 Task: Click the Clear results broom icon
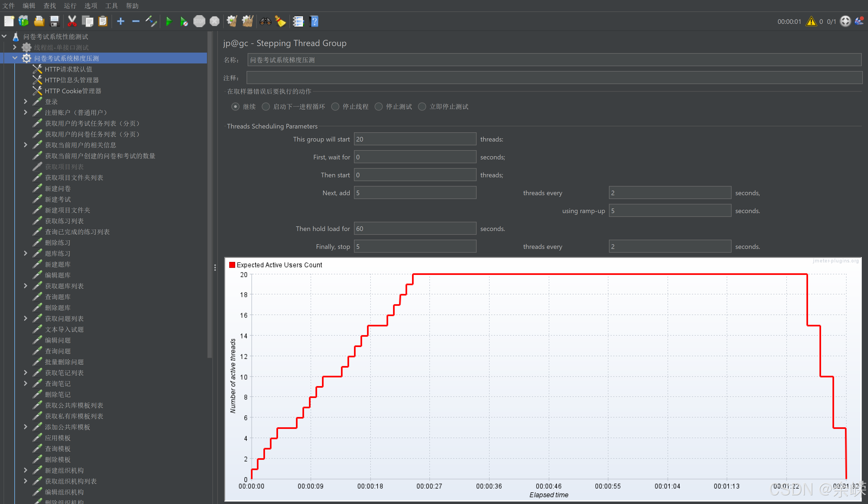tap(232, 21)
